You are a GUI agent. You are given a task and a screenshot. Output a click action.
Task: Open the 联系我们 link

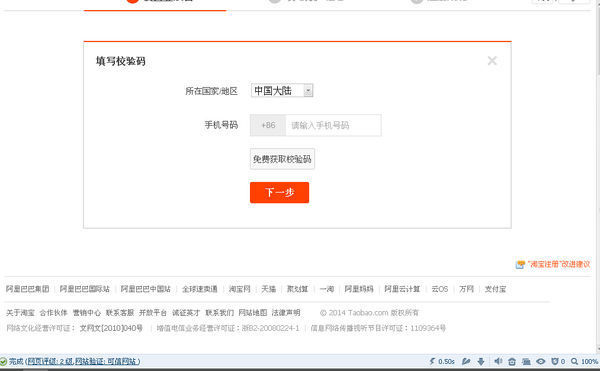[219, 313]
